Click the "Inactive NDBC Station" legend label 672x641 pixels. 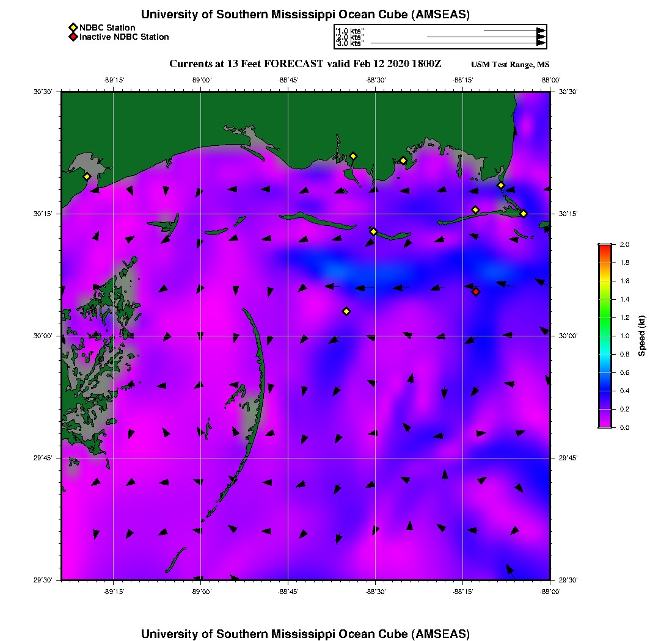tap(124, 37)
